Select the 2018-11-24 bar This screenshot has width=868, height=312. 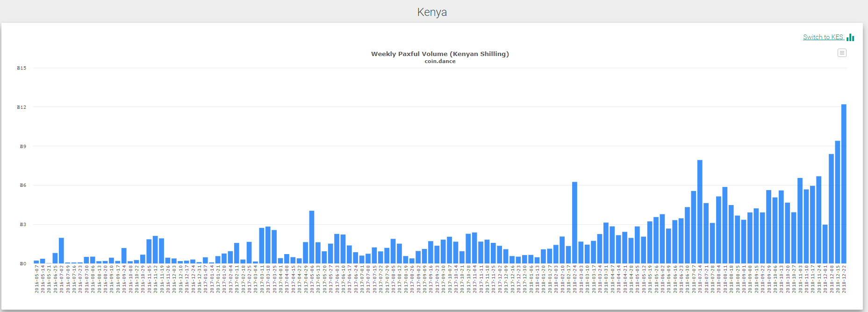tap(818, 220)
